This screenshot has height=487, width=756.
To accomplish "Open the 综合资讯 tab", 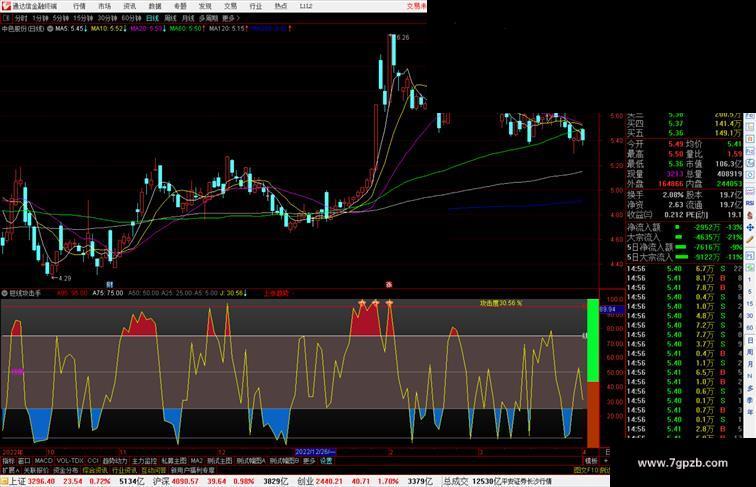I will click(x=95, y=470).
